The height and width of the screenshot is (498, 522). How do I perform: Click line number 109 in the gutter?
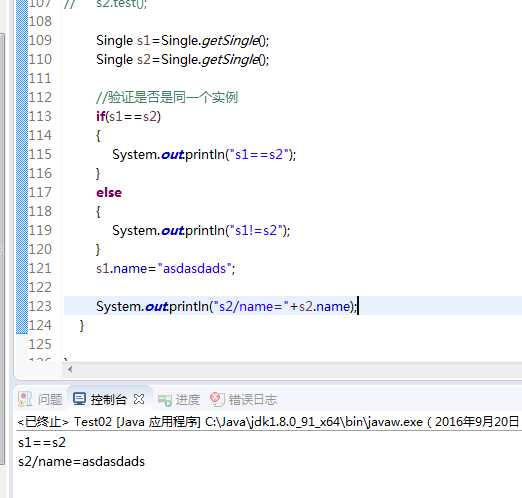(x=40, y=40)
